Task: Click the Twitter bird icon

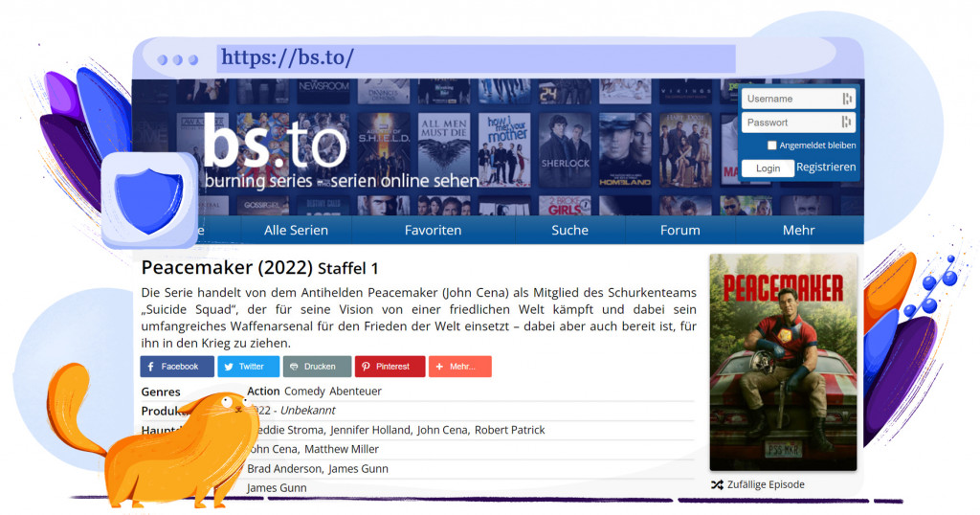Action: coord(229,367)
